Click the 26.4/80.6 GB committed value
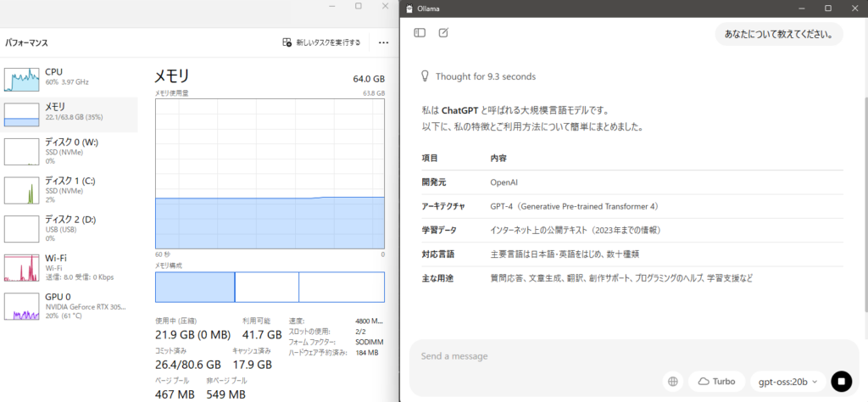This screenshot has width=868, height=402. coord(188,365)
